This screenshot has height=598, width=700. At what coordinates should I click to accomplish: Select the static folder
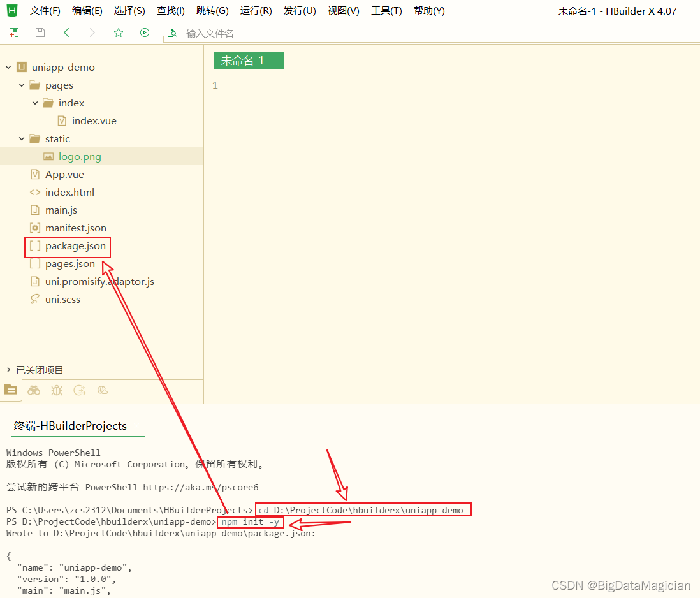click(57, 139)
